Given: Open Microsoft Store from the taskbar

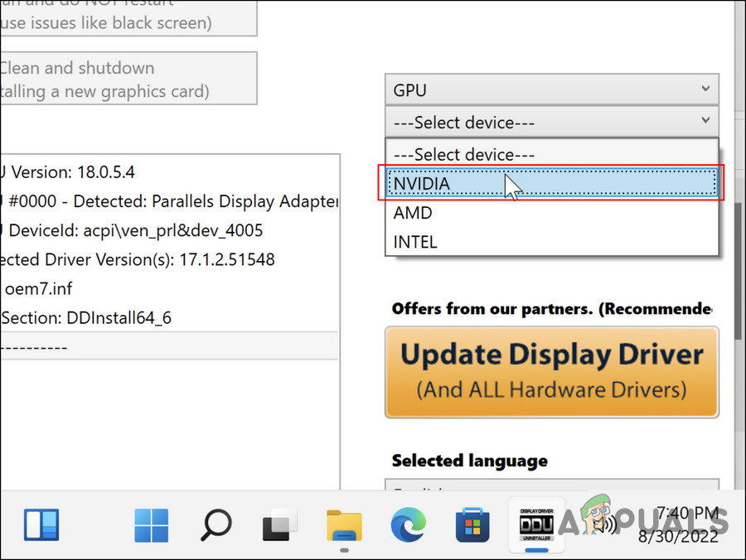Looking at the screenshot, I should tap(472, 525).
